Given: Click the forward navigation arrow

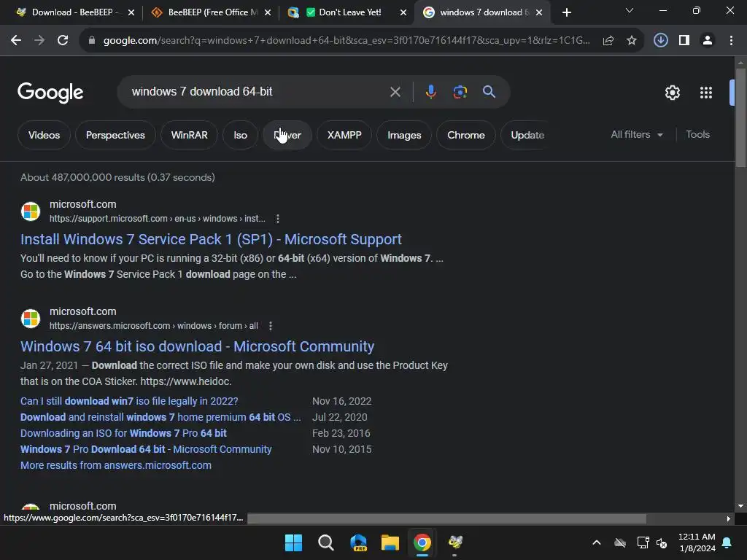Looking at the screenshot, I should [39, 41].
